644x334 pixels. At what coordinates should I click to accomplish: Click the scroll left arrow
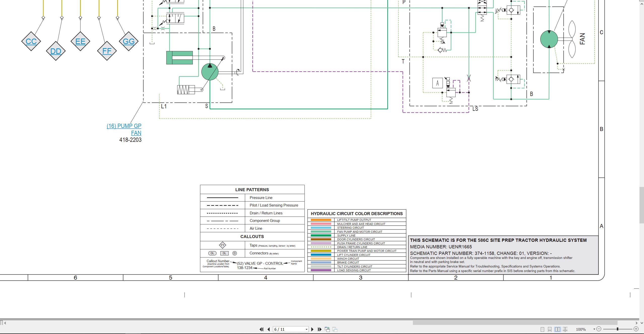point(5,323)
